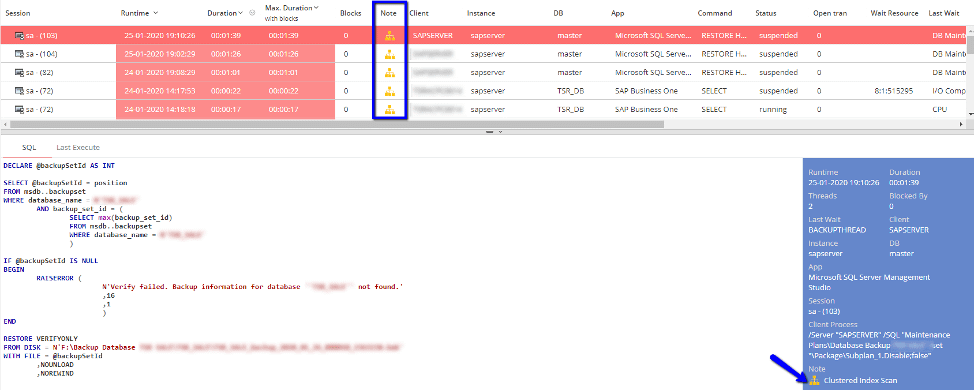This screenshot has width=974, height=391.
Task: Click BACKUPTHREAD in the details panel
Action: 837,229
